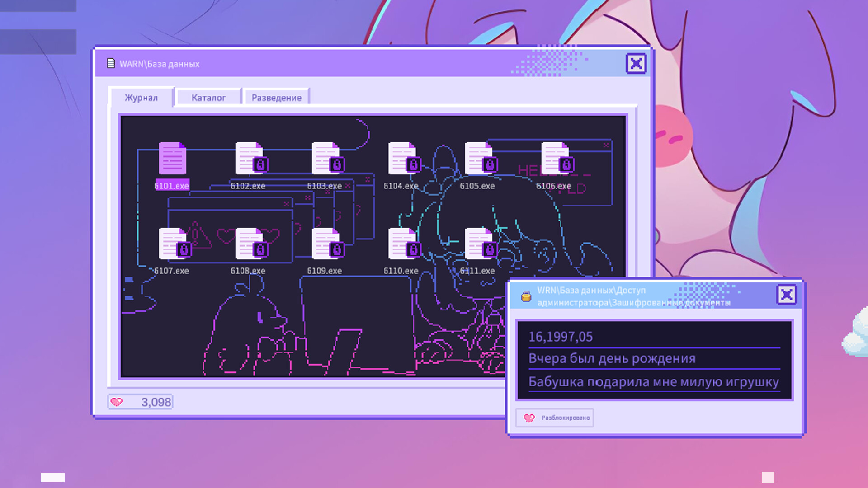The width and height of the screenshot is (868, 488).
Task: Click the heart counter showing 3,098
Action: (141, 402)
